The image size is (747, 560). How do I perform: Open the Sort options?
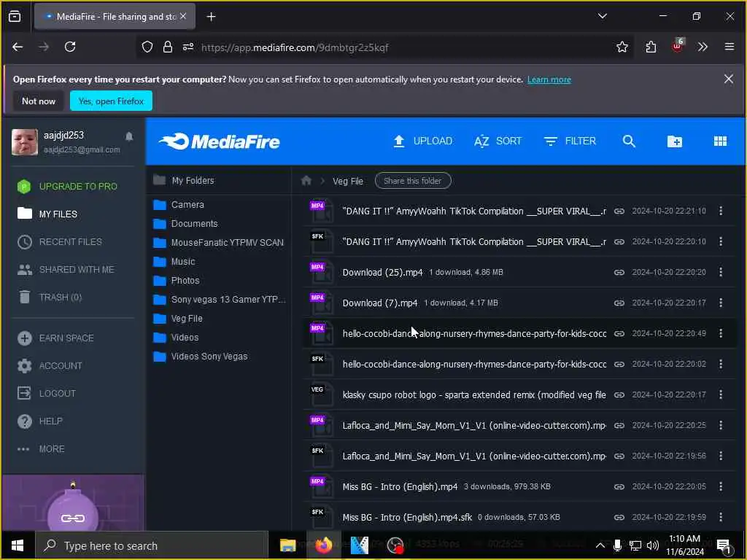[x=498, y=141]
